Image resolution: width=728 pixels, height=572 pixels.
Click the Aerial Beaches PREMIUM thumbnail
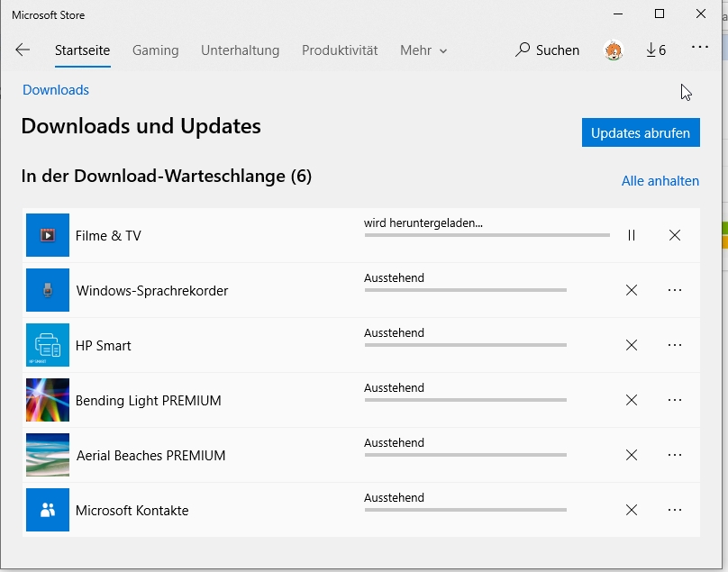tap(48, 455)
